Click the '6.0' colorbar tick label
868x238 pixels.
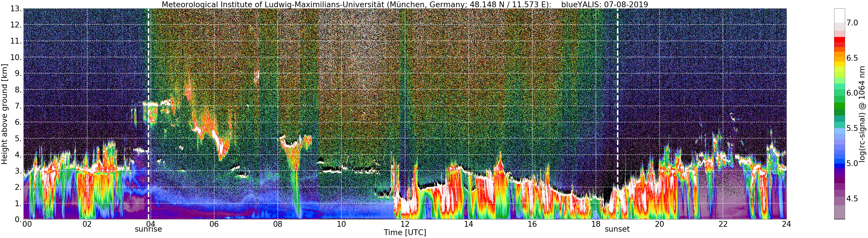(852, 93)
